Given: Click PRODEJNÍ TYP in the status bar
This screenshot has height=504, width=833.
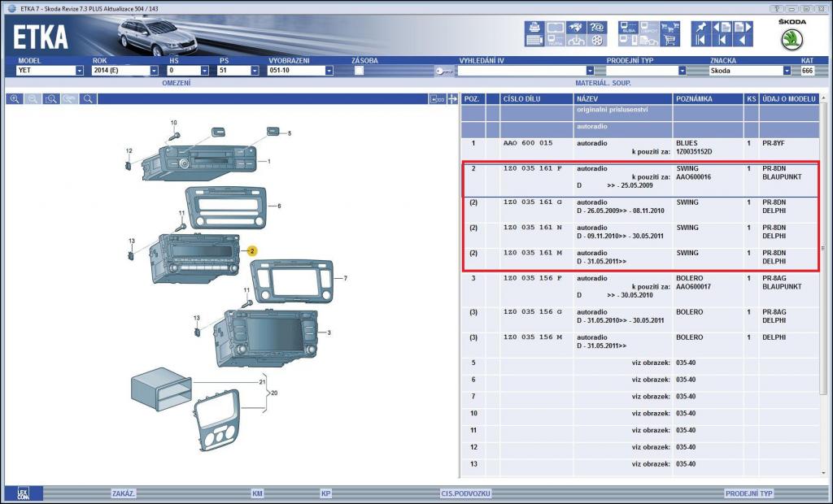Looking at the screenshot, I should tap(749, 493).
